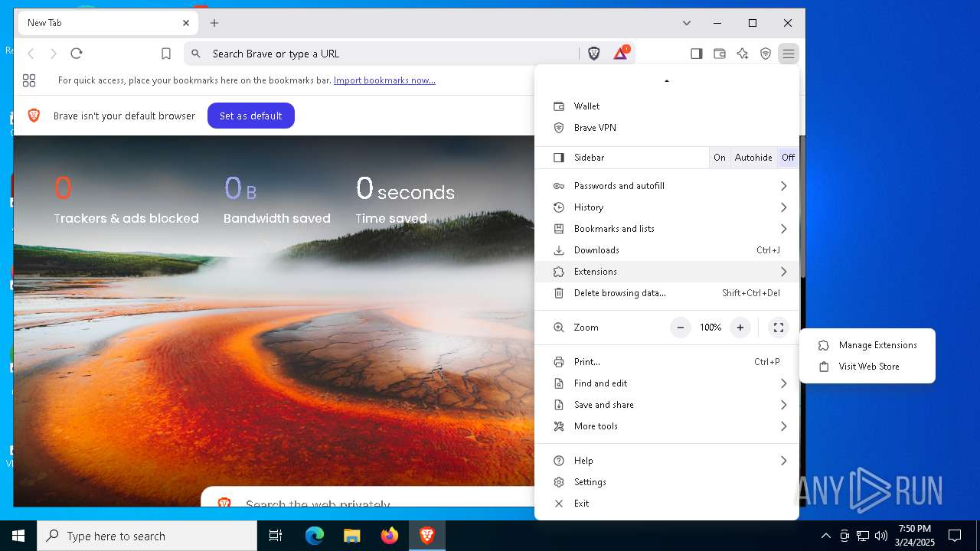This screenshot has width=980, height=551.
Task: Focus the Search Brave or type URL field
Action: tap(383, 54)
